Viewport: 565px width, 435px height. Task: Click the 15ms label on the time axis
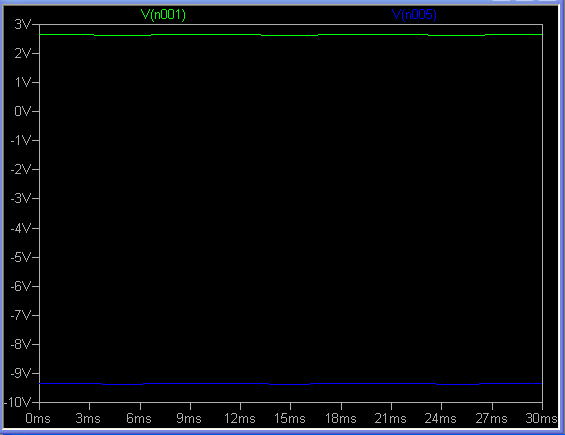click(290, 418)
